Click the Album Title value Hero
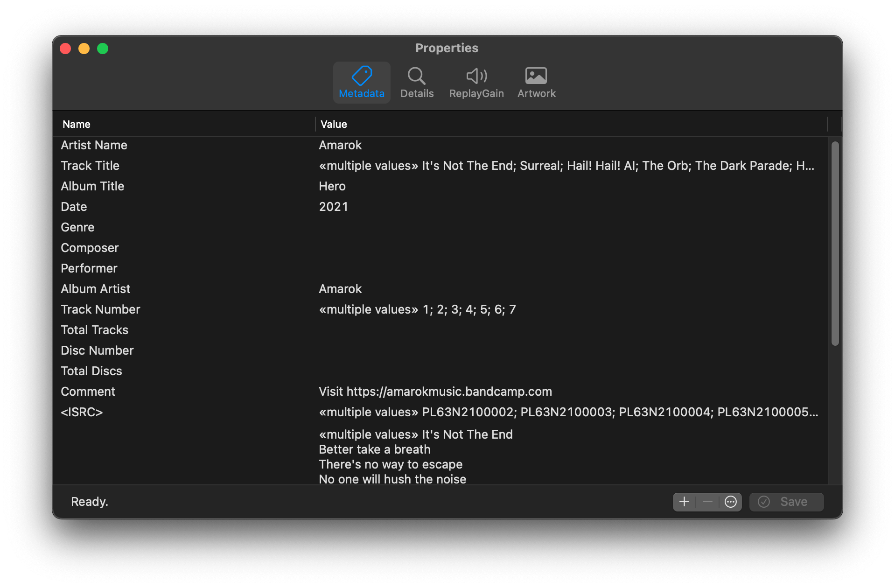 (332, 186)
